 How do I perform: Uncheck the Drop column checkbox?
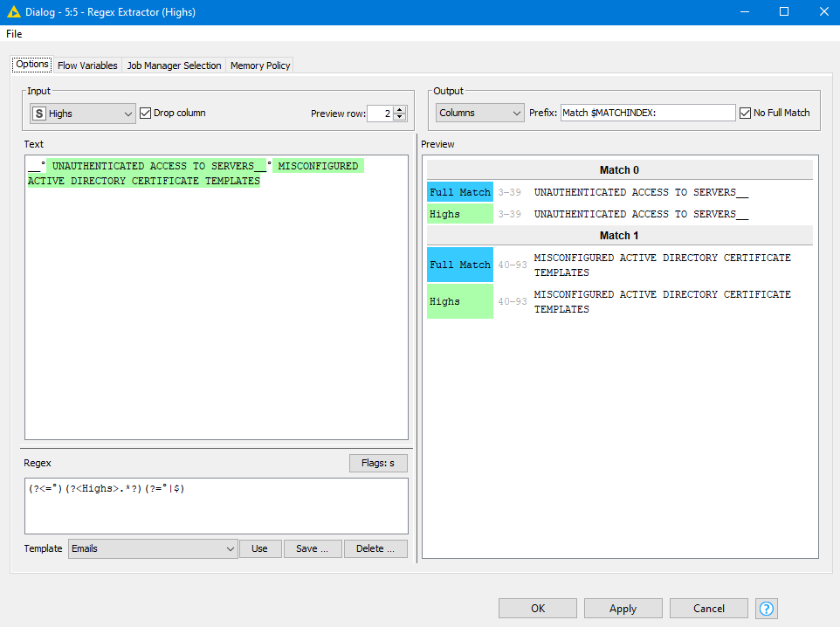146,113
